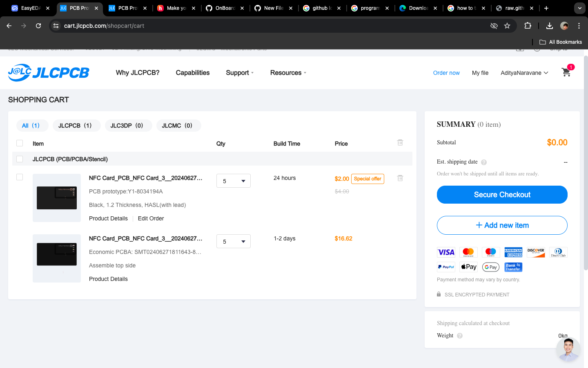Go forward to next page
This screenshot has height=368, width=588.
click(x=24, y=26)
